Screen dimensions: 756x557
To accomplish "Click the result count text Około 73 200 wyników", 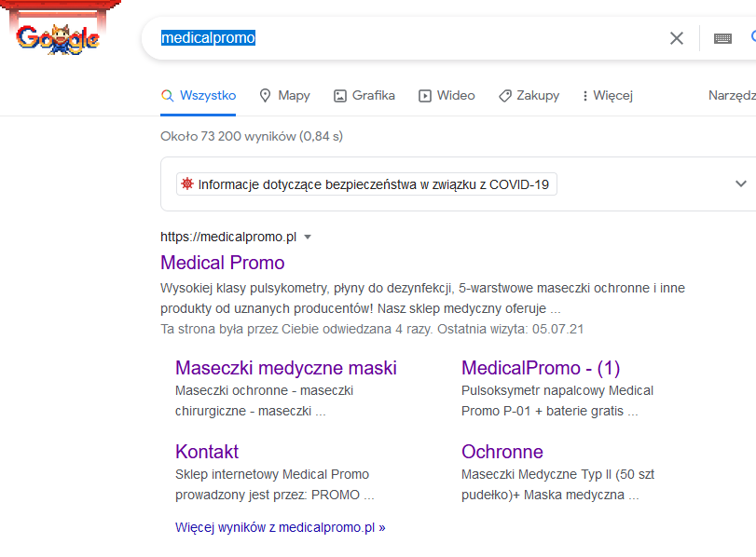I will (x=251, y=136).
